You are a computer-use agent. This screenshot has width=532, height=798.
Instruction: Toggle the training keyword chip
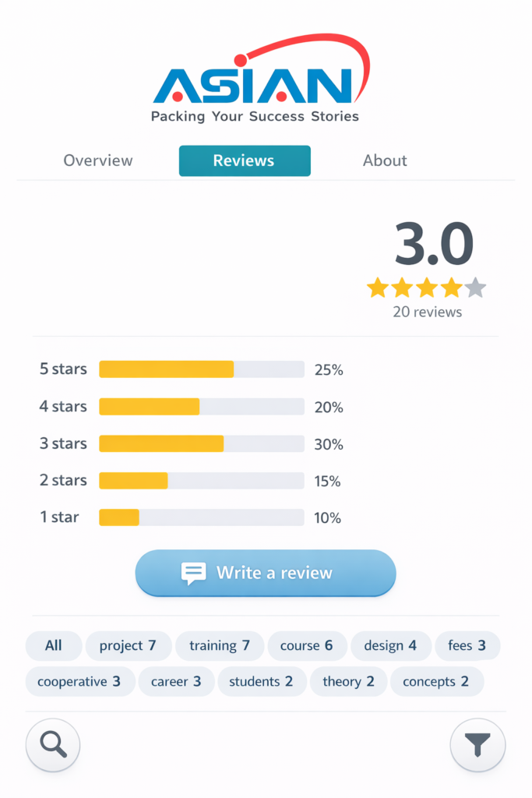point(219,645)
